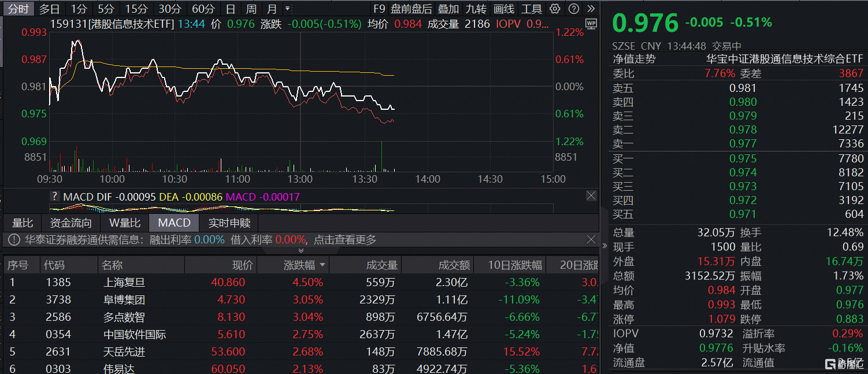This screenshot has width=868, height=374.
Task: Expand the period dropdown after 月
Action: tap(288, 9)
